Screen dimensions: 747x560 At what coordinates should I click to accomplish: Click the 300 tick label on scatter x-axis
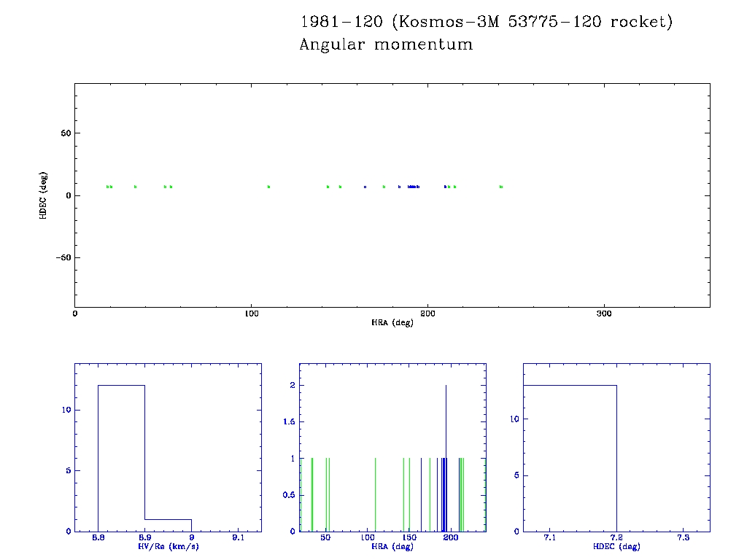603,314
